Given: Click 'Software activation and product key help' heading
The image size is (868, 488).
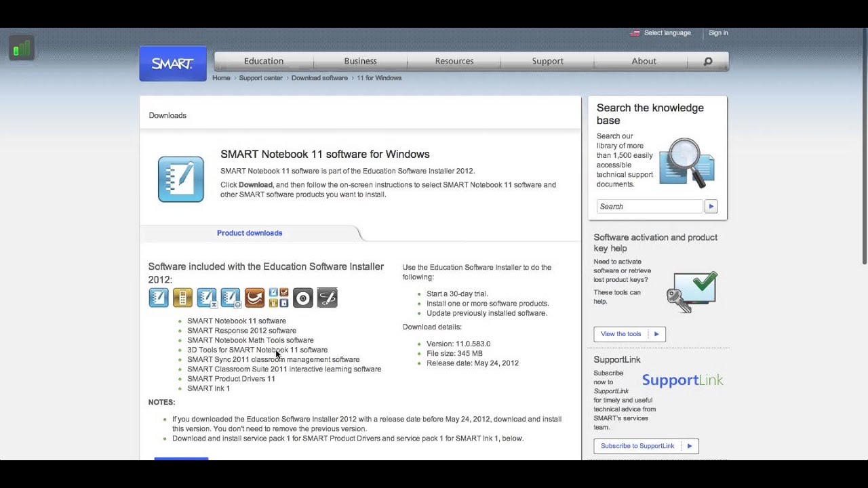Looking at the screenshot, I should (x=655, y=243).
